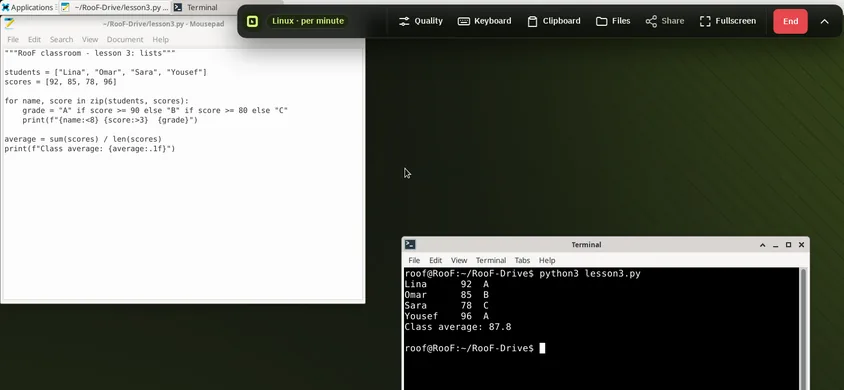Open the Keyboard option in the streaming bar
Image resolution: width=844 pixels, height=390 pixels.
(x=484, y=21)
